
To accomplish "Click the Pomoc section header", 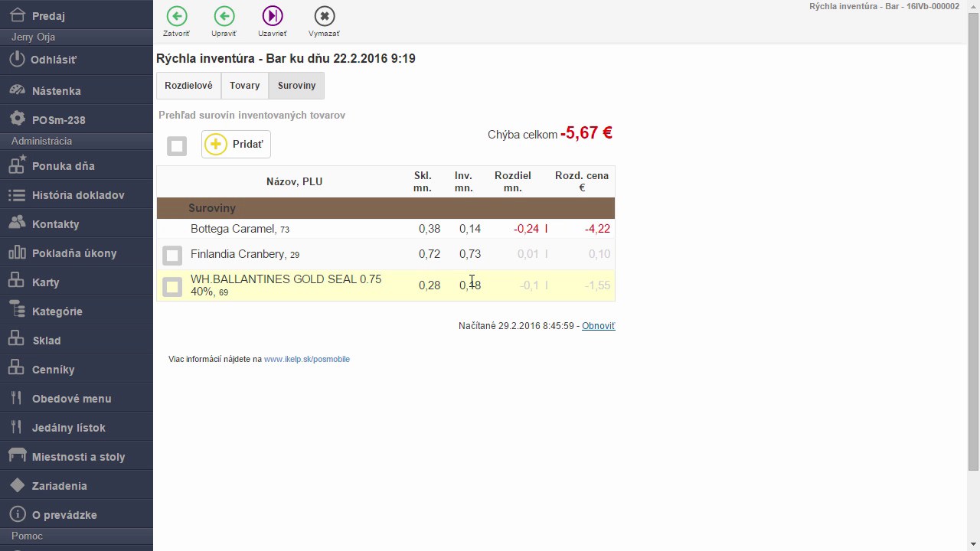I will click(77, 536).
